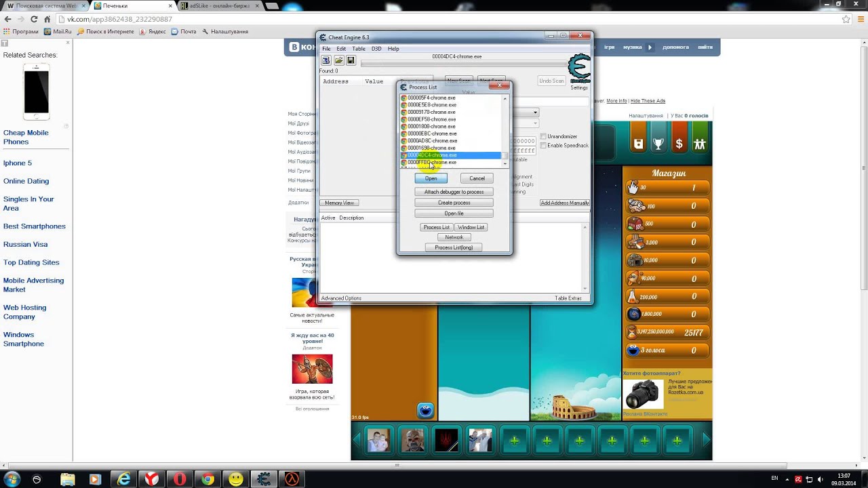The width and height of the screenshot is (868, 488).
Task: Open the trophy achievements icon in the game
Action: coord(658,144)
